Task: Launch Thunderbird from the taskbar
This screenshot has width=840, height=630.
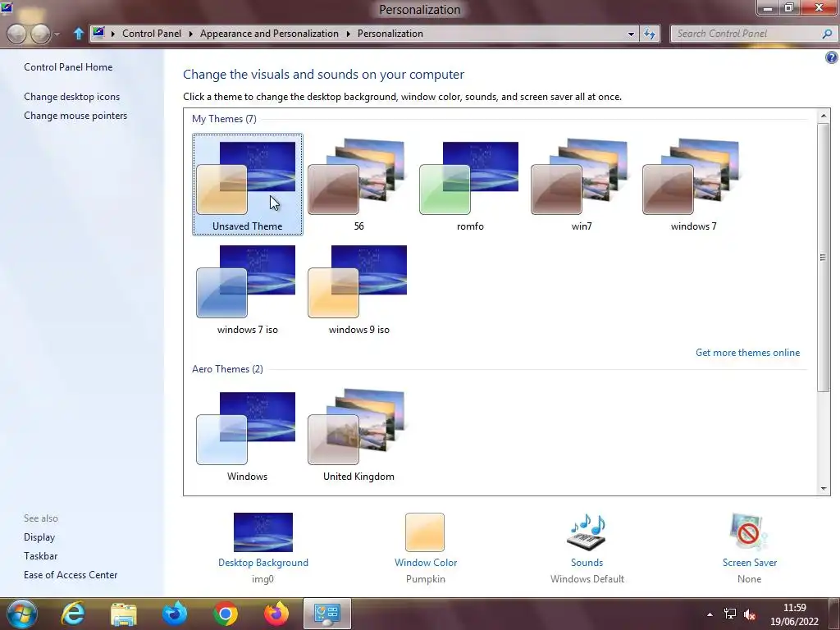Action: 175,614
